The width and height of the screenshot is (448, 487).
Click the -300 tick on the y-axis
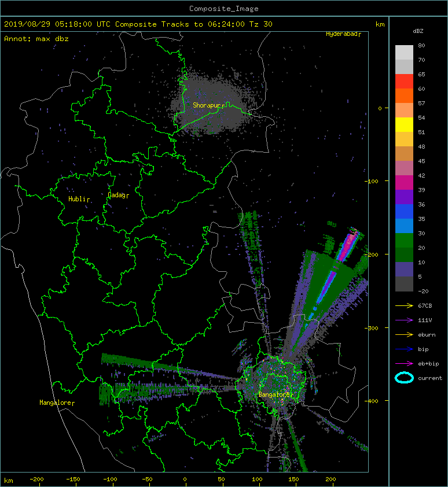pos(372,328)
